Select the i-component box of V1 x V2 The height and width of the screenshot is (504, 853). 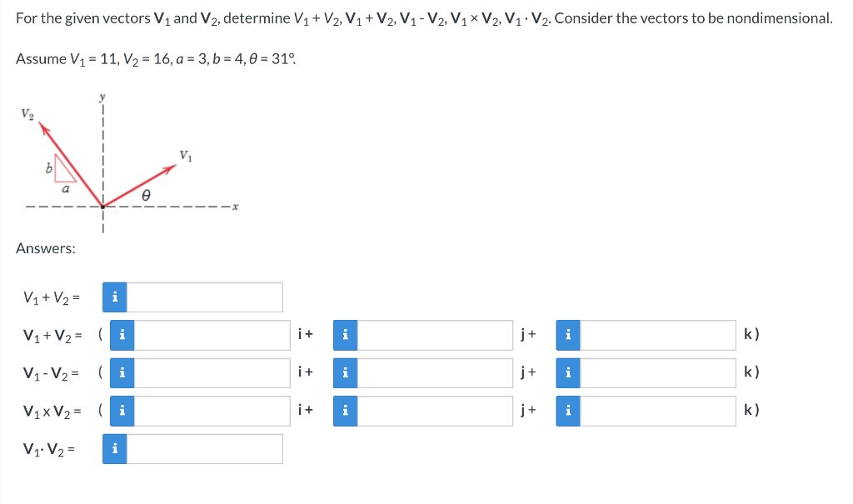[x=212, y=410]
